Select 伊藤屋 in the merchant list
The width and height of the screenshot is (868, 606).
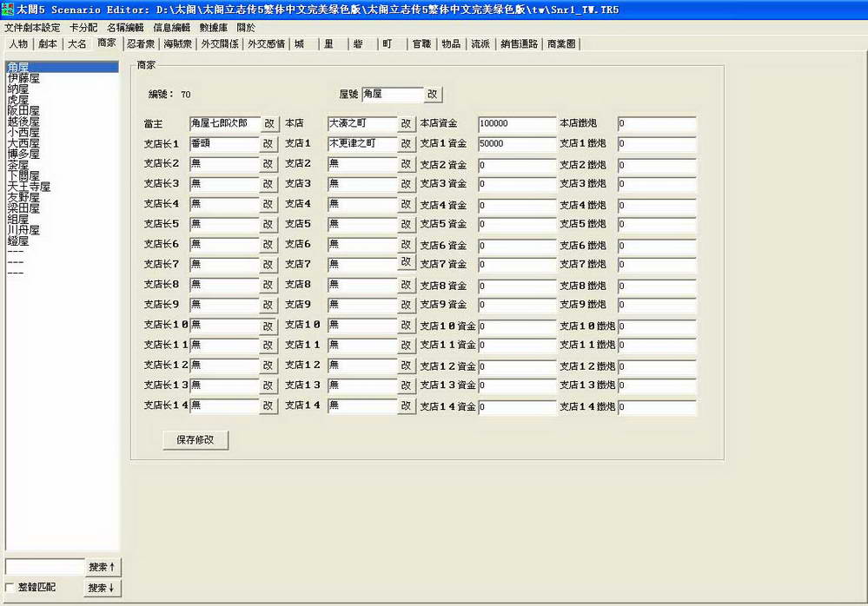(x=23, y=78)
